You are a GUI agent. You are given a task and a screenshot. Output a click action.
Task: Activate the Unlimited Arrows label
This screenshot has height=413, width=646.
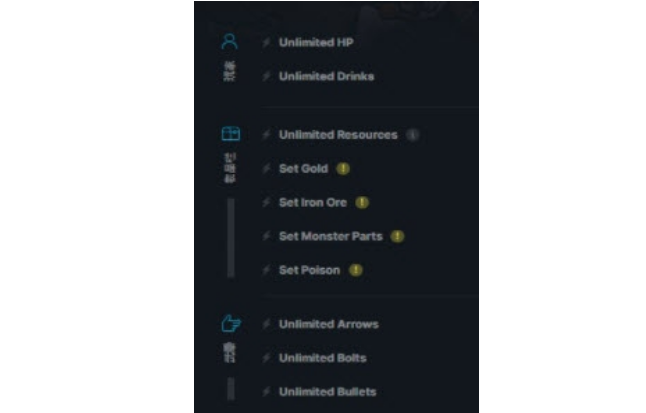tap(328, 325)
